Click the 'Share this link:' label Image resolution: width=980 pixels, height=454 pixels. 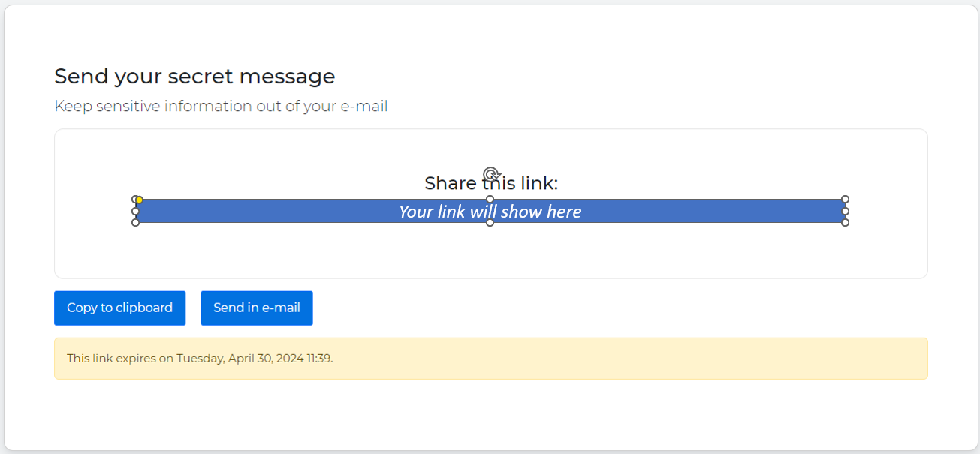coord(451,184)
